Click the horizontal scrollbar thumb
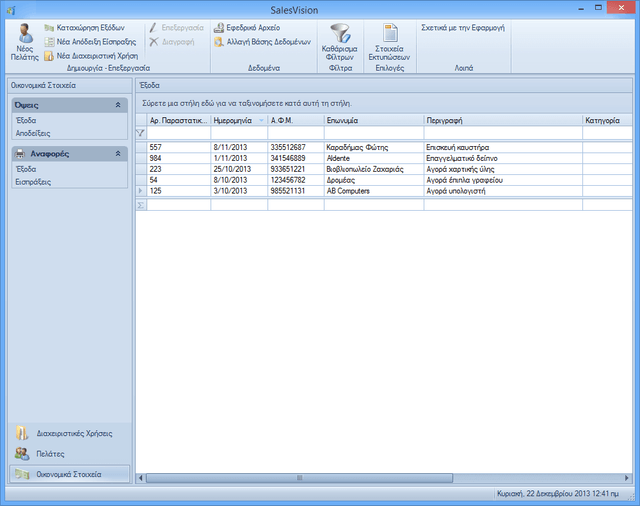Image resolution: width=640 pixels, height=506 pixels. 299,478
